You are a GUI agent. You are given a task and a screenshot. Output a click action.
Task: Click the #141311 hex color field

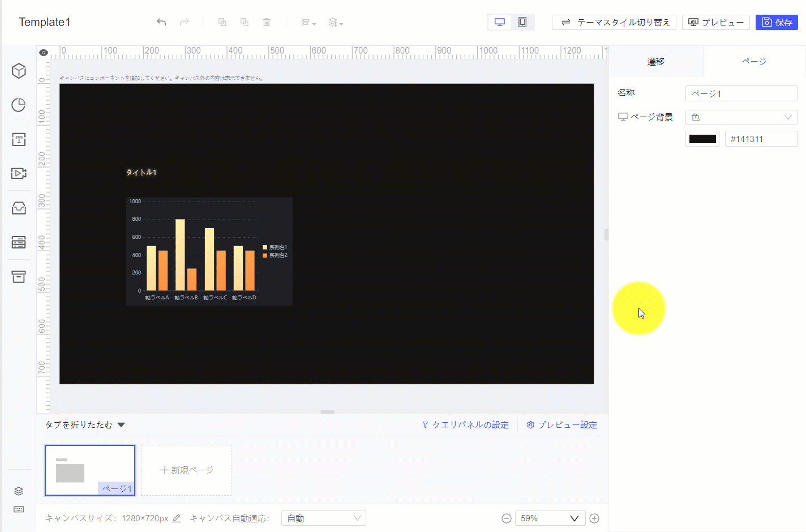[x=761, y=139]
